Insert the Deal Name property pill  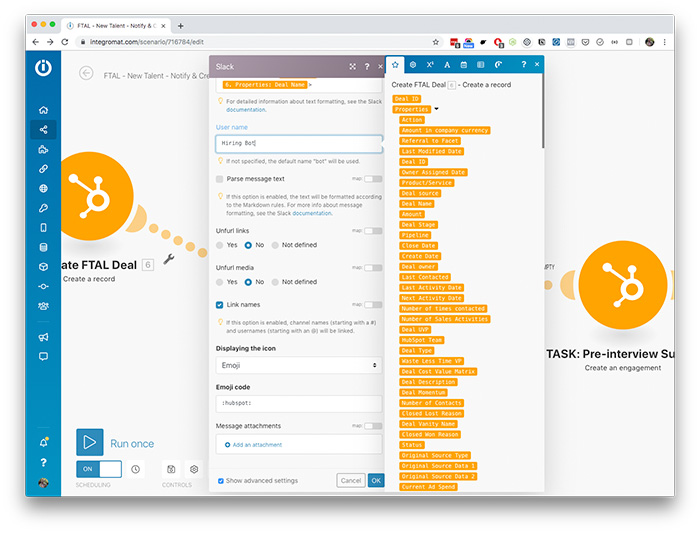click(x=417, y=204)
